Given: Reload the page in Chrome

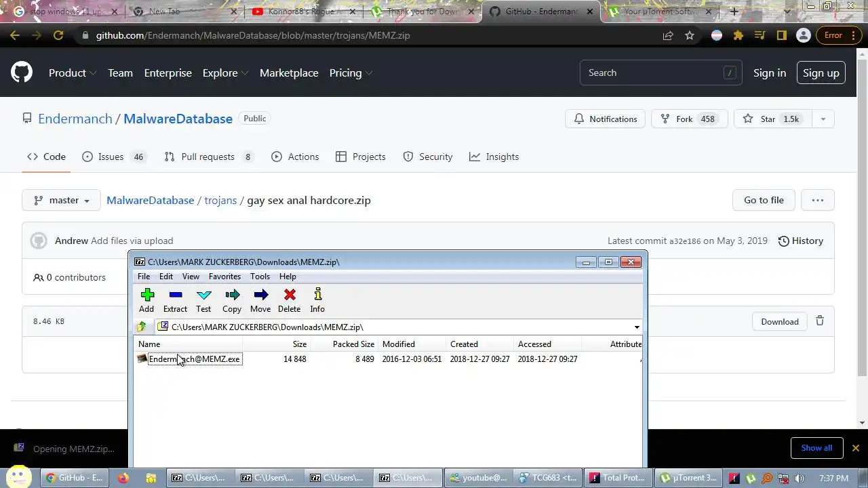Looking at the screenshot, I should 58,35.
